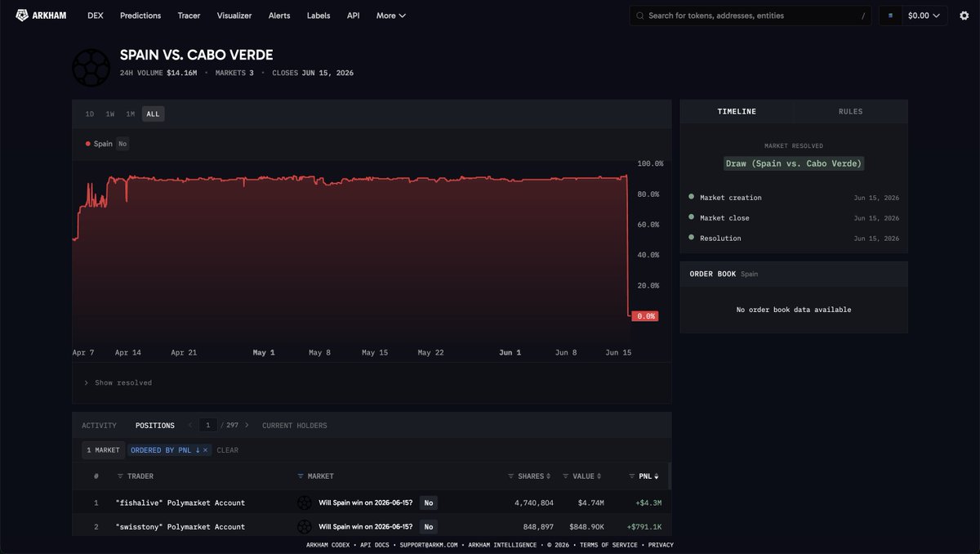Viewport: 980px width, 554px height.
Task: Click soccer ball icon in fishalive row
Action: (x=305, y=503)
